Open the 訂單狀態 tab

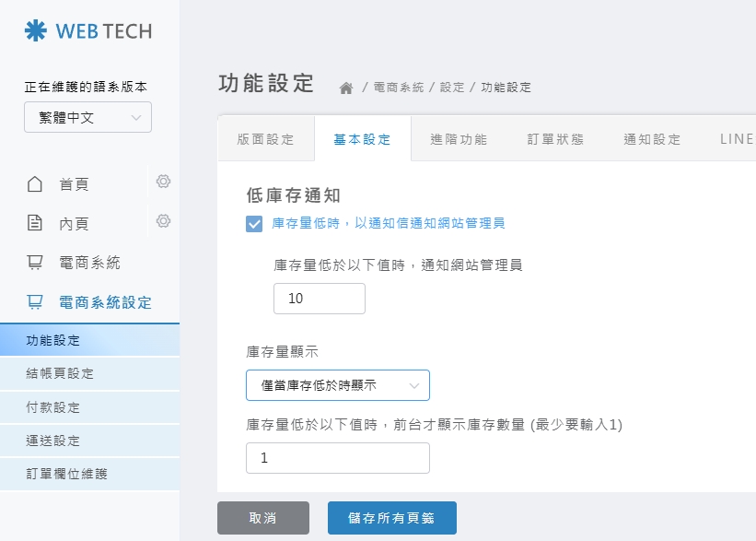click(x=553, y=138)
